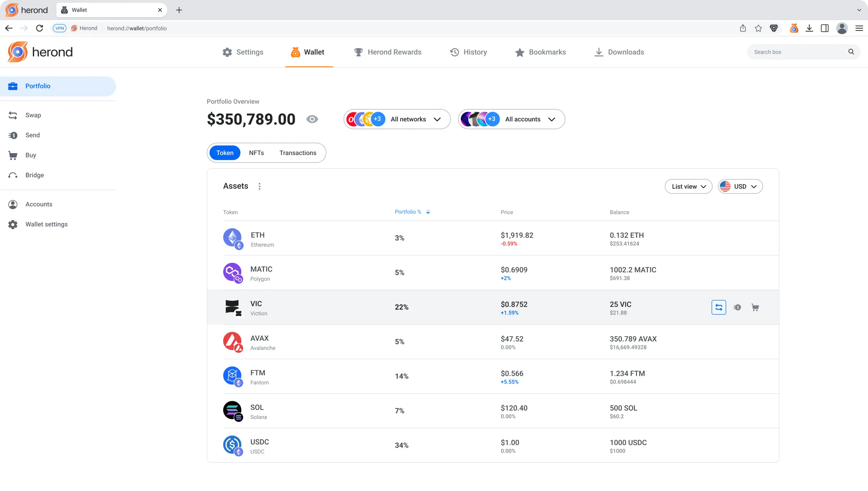This screenshot has height=491, width=868.
Task: Click the send icon in VIC row
Action: pyautogui.click(x=737, y=307)
